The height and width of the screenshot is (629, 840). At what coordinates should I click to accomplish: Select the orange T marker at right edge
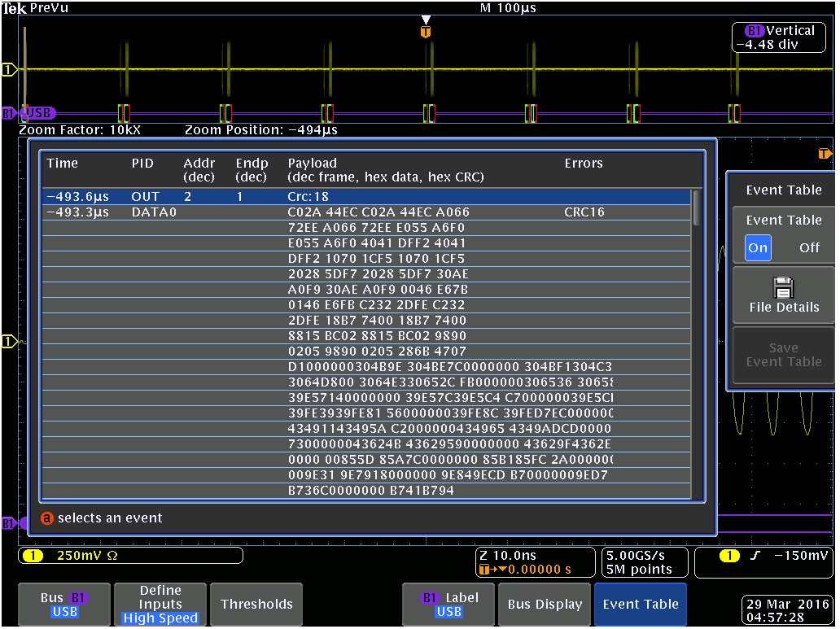(824, 154)
